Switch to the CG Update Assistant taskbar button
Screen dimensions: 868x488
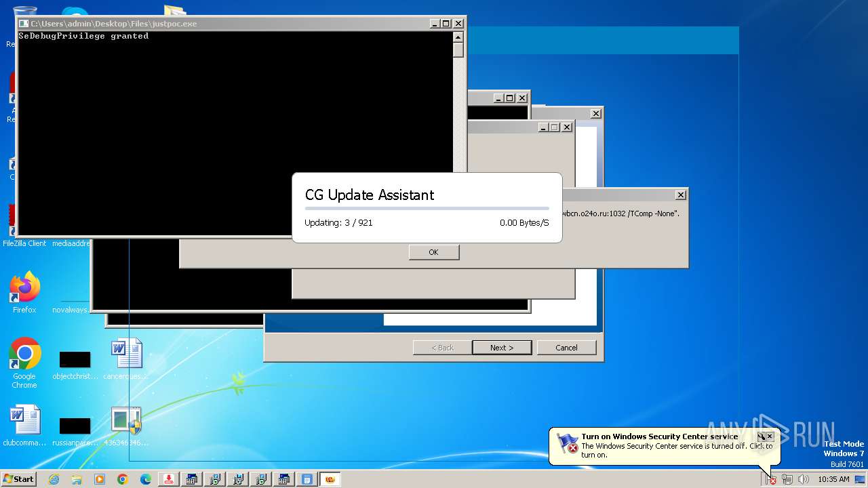tap(330, 479)
